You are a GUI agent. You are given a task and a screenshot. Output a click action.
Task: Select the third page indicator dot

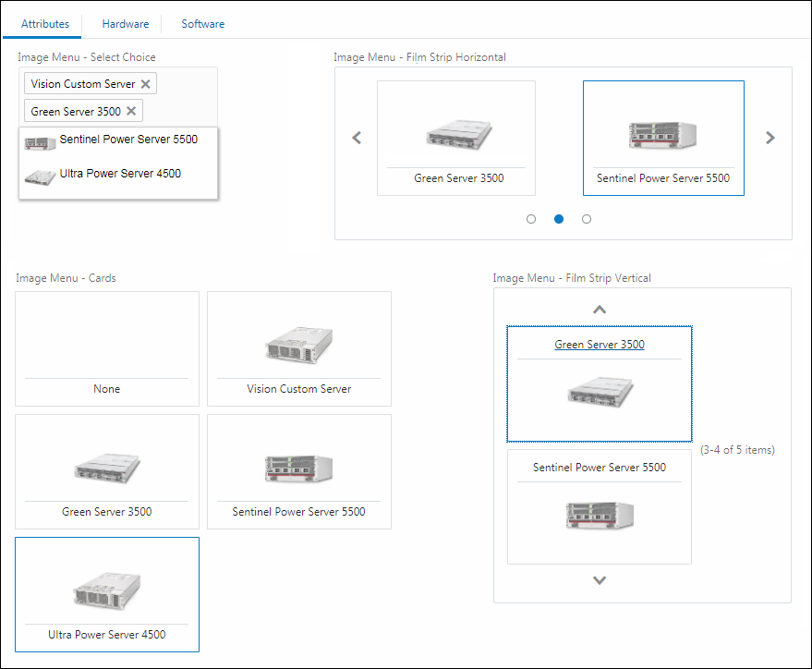[x=587, y=219]
